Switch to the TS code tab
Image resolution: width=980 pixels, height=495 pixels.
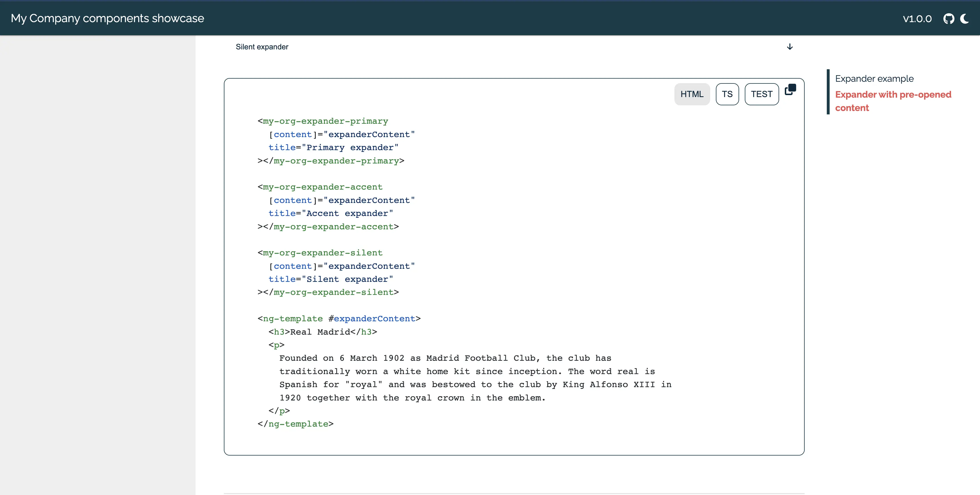(727, 94)
